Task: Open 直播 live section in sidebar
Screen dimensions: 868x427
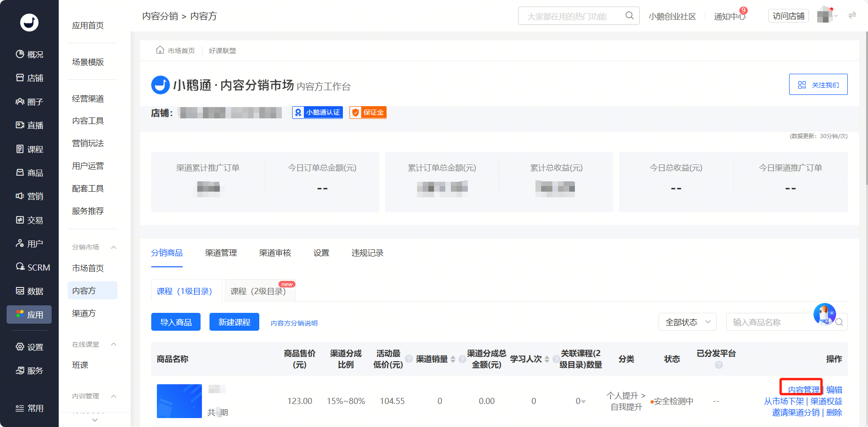Action: click(x=29, y=125)
